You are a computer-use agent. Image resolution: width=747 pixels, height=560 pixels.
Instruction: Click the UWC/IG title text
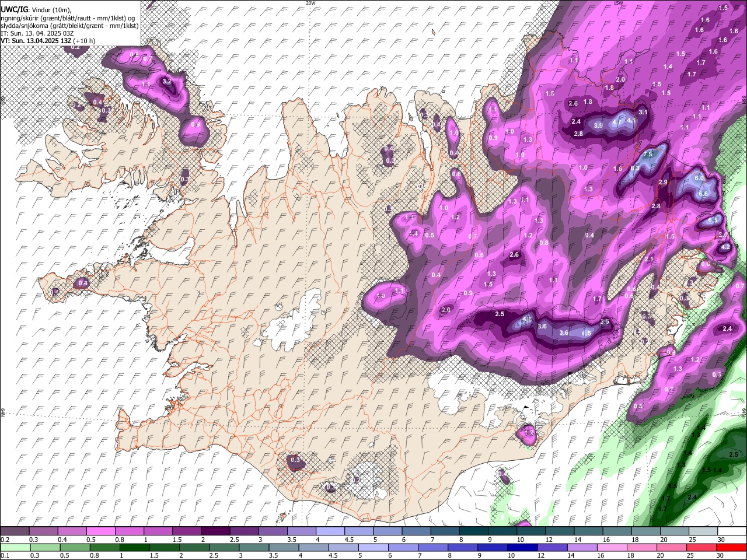(x=13, y=10)
